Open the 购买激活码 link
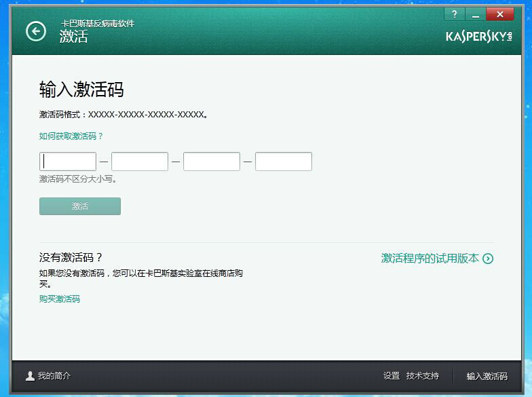 click(60, 299)
